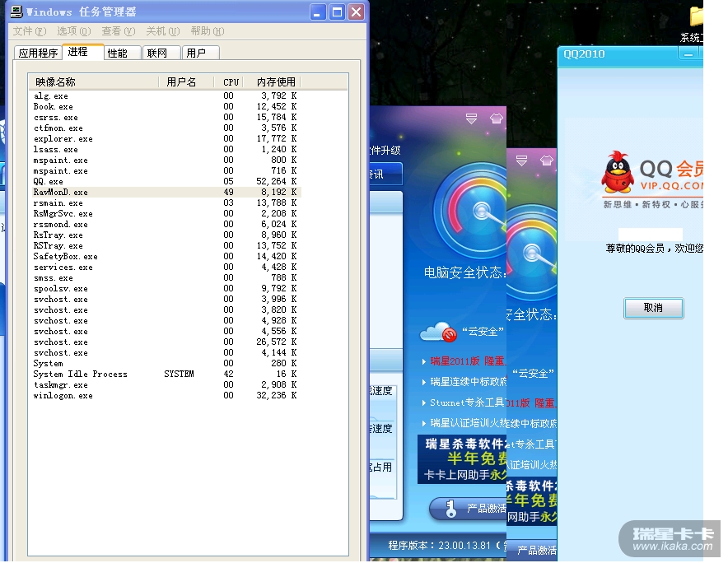Open the 文件(F) menu
This screenshot has height=563, width=728.
(x=30, y=31)
